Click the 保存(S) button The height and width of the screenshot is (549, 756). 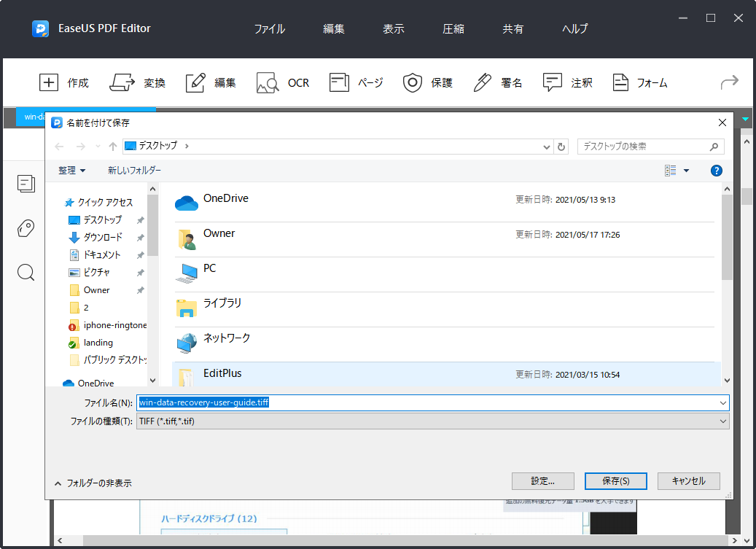(615, 481)
